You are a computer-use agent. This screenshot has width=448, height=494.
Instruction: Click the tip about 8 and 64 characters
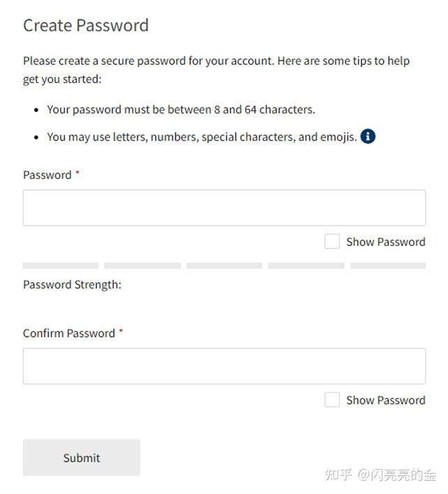click(181, 110)
